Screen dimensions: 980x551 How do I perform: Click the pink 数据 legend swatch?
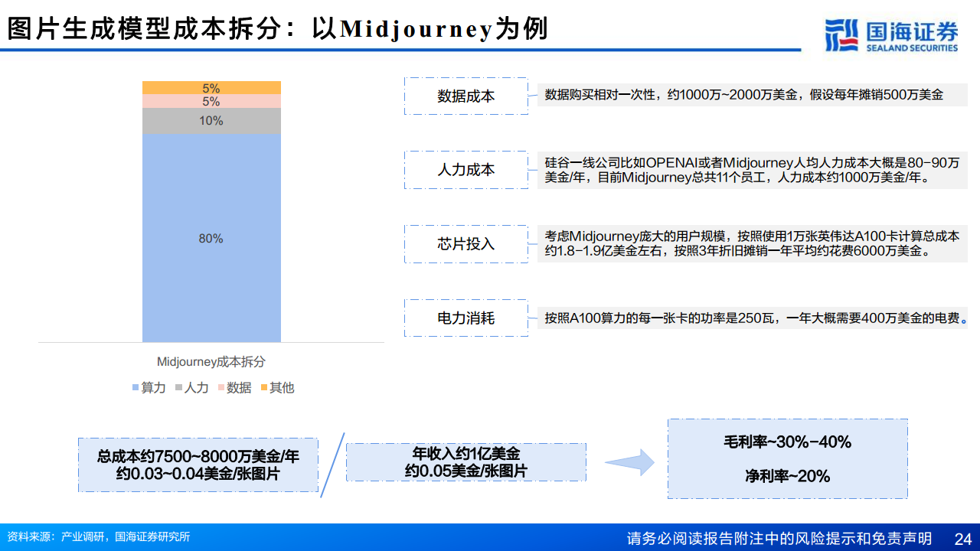click(x=221, y=388)
